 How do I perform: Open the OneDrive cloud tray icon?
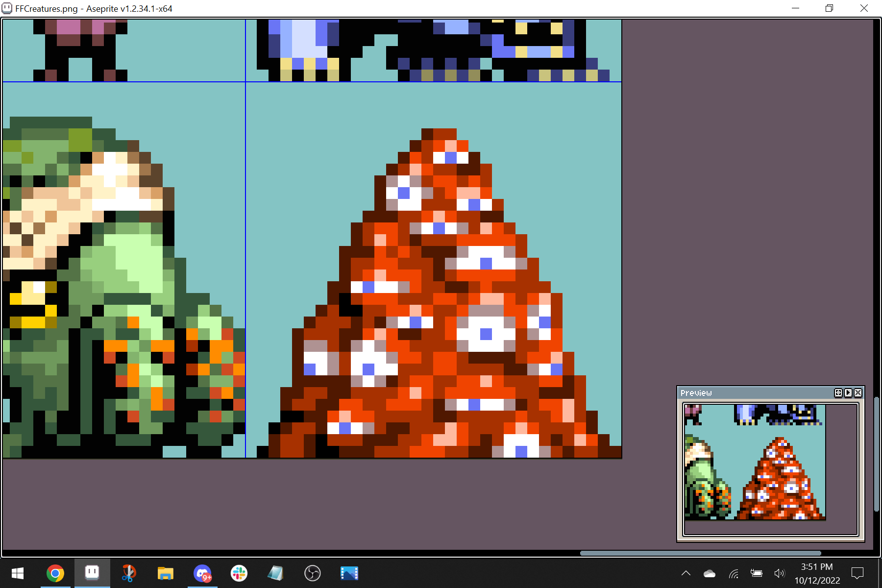pyautogui.click(x=710, y=573)
